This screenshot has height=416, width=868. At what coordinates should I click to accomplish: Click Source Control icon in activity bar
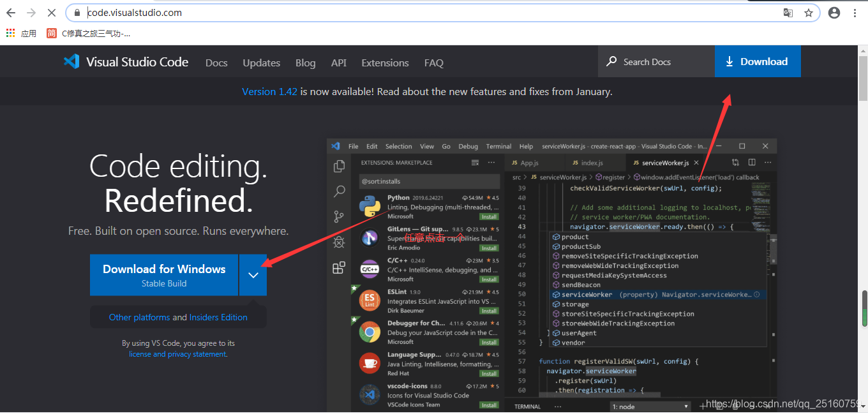click(339, 217)
